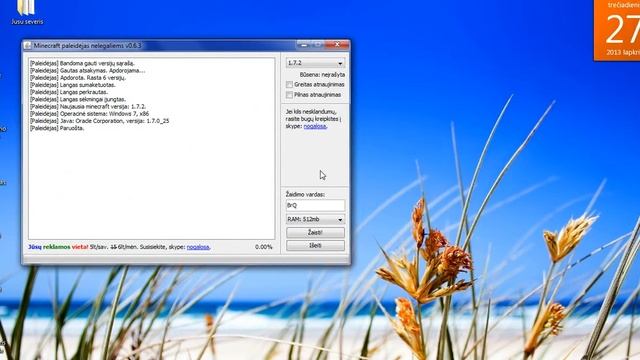Open the 1.7.2 version dropdown
The height and width of the screenshot is (360, 640).
pos(315,63)
